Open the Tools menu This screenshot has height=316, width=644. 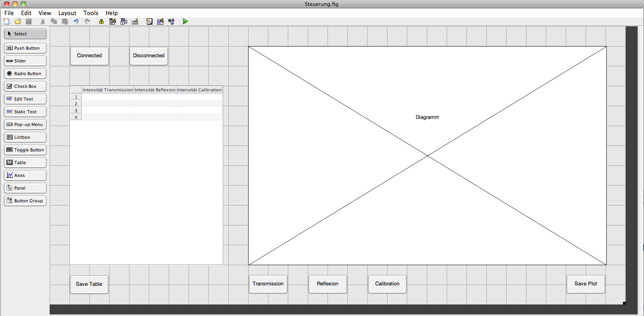tap(91, 13)
